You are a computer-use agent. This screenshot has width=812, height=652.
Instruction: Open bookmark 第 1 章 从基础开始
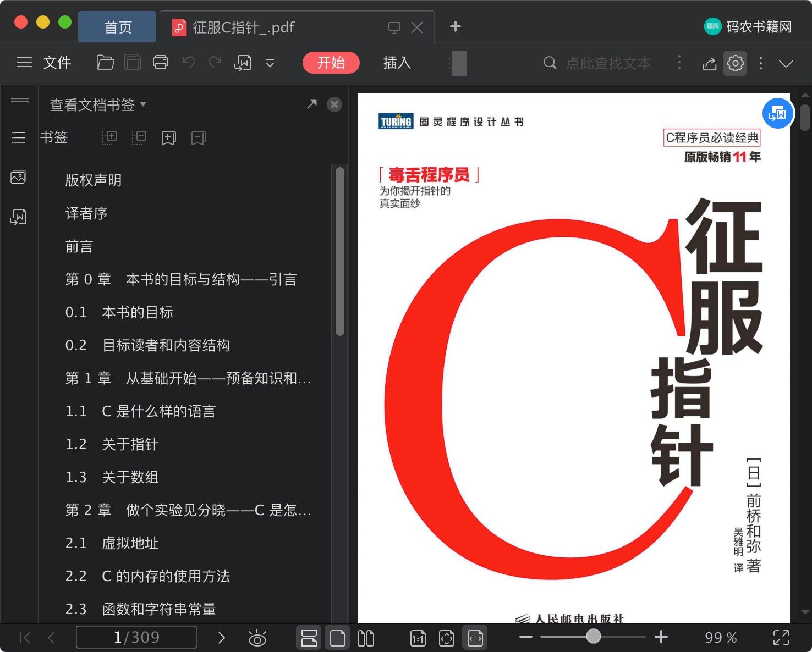[188, 378]
